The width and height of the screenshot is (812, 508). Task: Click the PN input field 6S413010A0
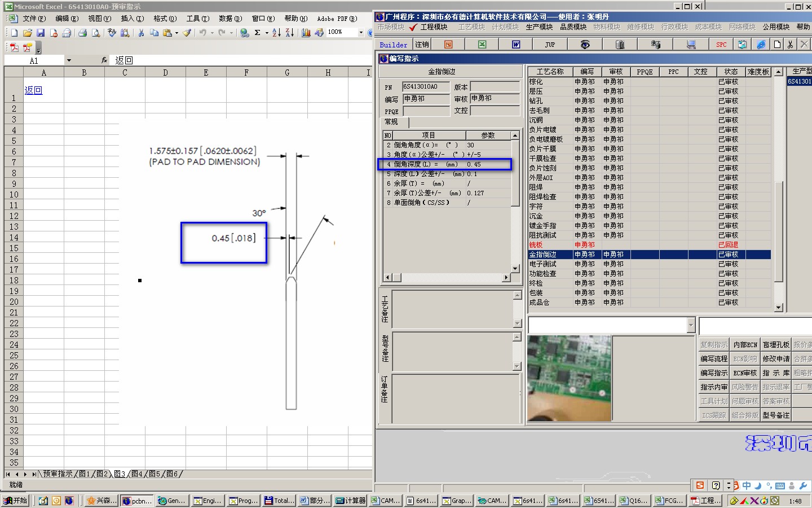[426, 86]
